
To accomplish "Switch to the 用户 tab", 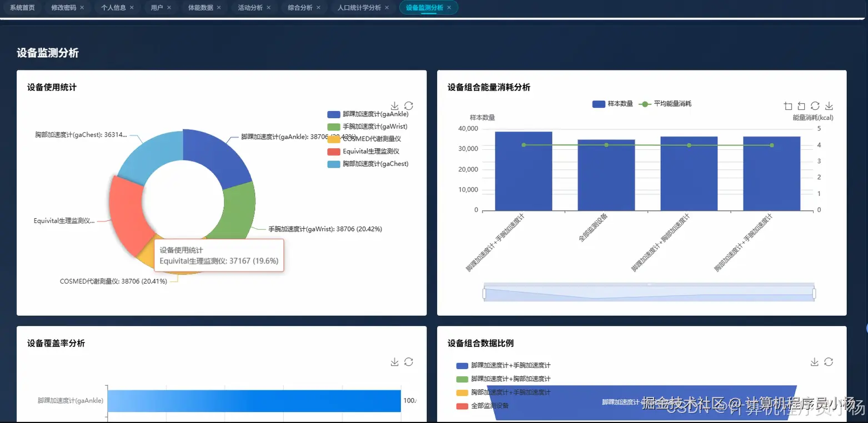I will (157, 8).
